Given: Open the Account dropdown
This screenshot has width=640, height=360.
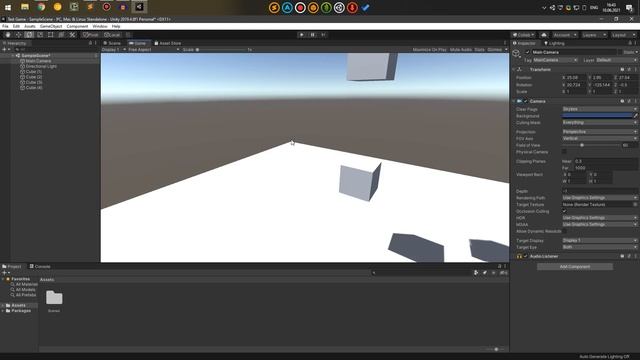Looking at the screenshot, I should point(565,35).
